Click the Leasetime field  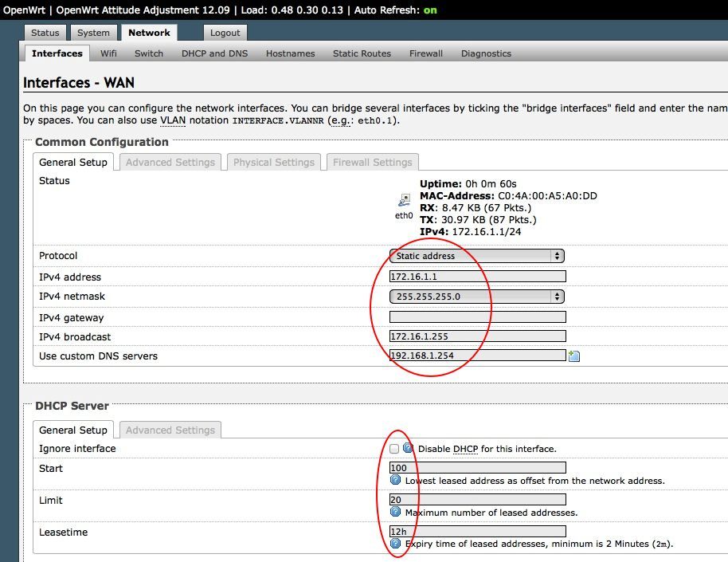click(x=477, y=532)
